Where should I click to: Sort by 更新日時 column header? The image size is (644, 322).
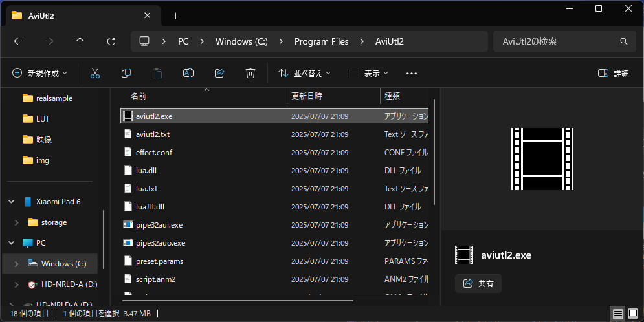(306, 96)
